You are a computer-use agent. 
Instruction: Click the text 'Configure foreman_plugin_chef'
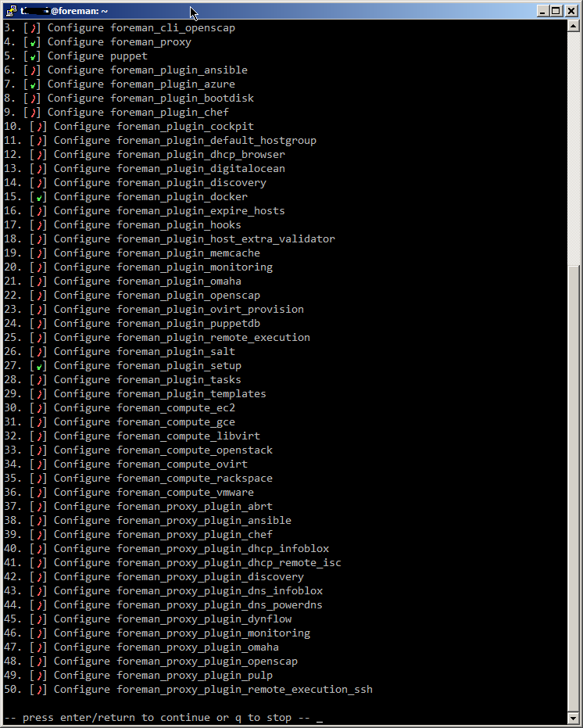coord(138,113)
